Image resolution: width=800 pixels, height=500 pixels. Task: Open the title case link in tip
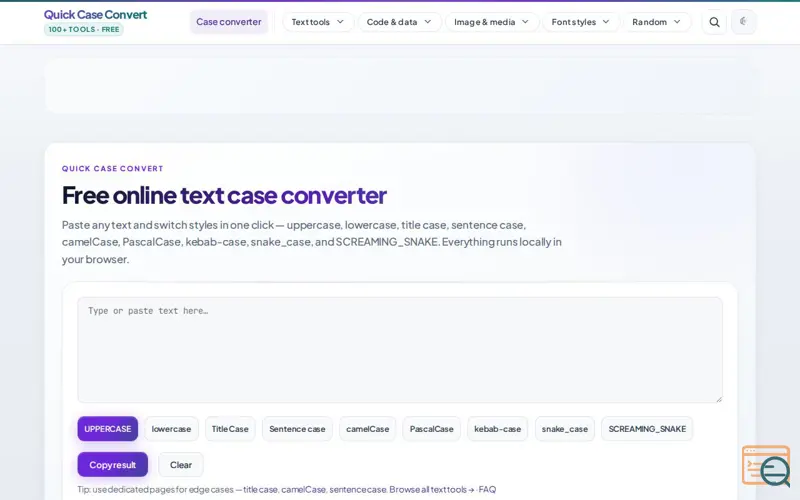(260, 490)
